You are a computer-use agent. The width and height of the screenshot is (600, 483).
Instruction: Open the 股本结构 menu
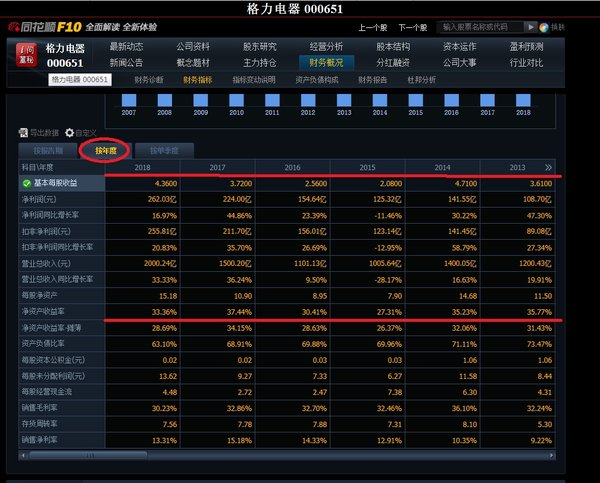393,47
